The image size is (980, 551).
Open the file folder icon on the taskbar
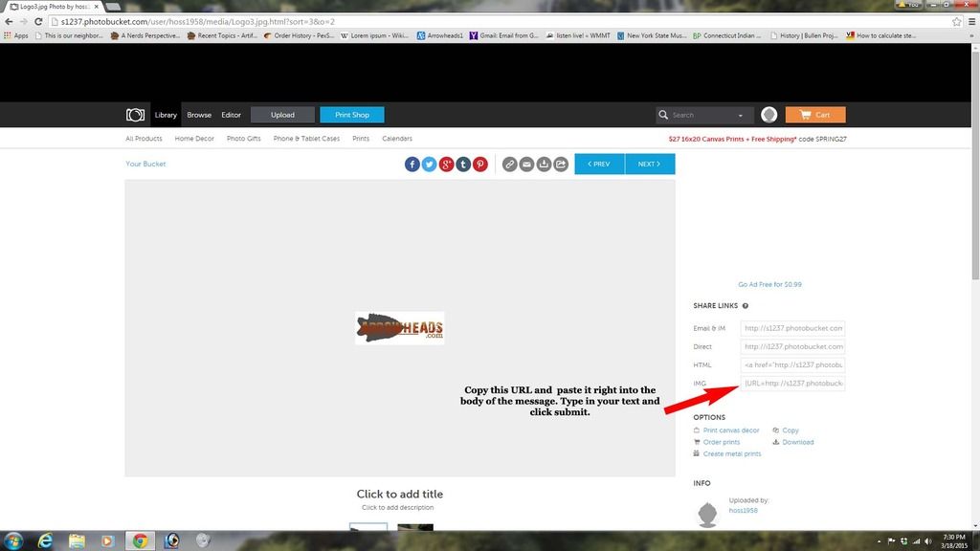pyautogui.click(x=77, y=541)
